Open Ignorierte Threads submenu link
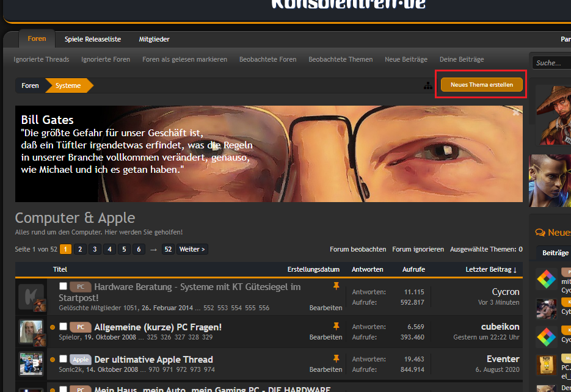Image resolution: width=571 pixels, height=392 pixels. point(41,59)
